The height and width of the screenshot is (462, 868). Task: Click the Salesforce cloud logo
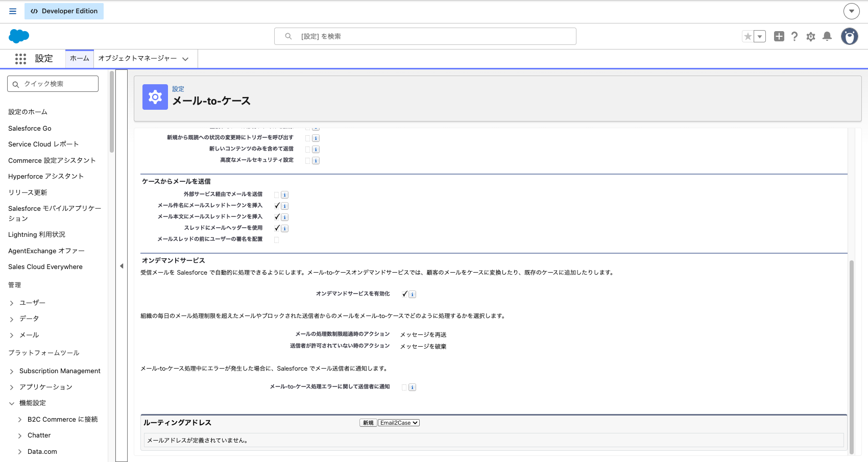pyautogui.click(x=19, y=36)
